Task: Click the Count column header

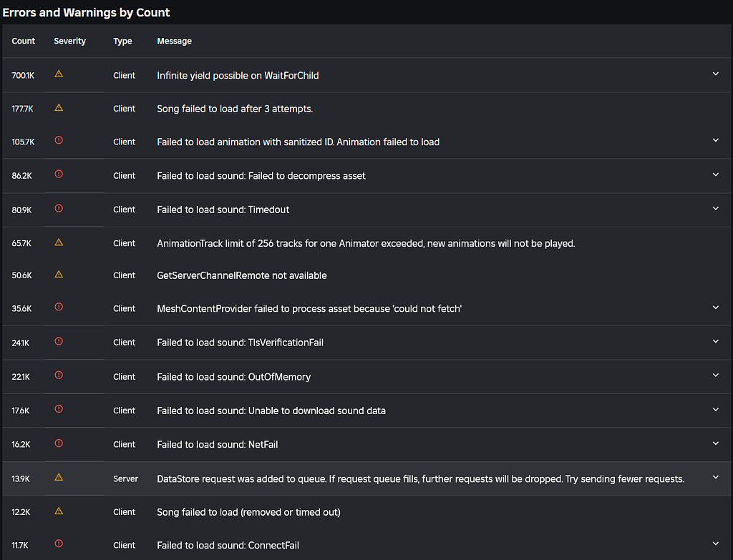Action: tap(23, 41)
